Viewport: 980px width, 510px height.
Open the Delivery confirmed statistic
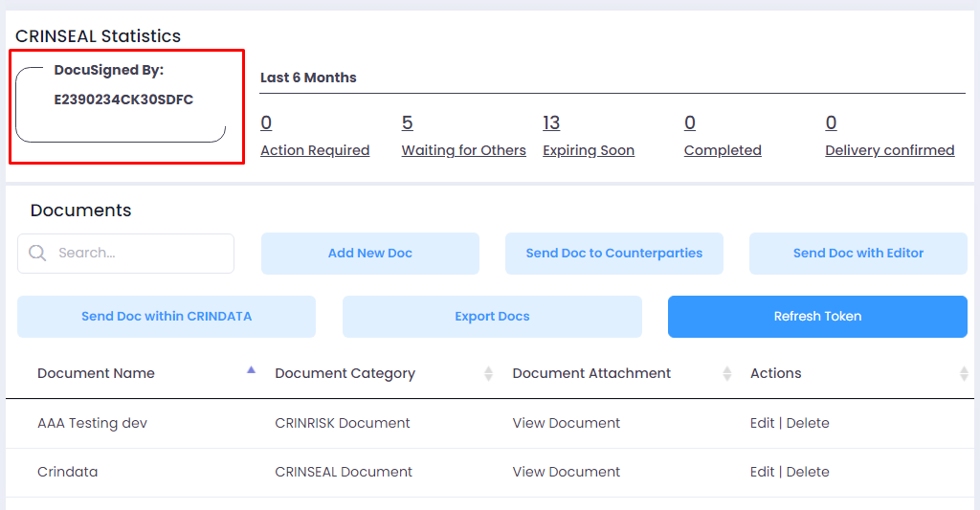click(889, 150)
